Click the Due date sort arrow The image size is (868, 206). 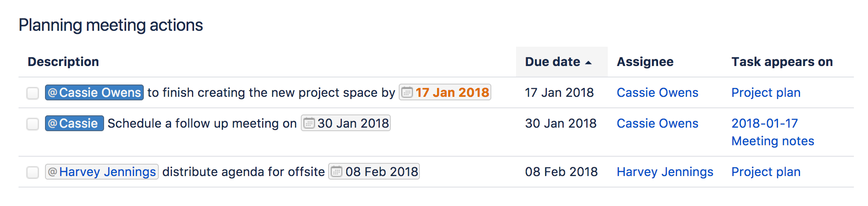click(588, 63)
